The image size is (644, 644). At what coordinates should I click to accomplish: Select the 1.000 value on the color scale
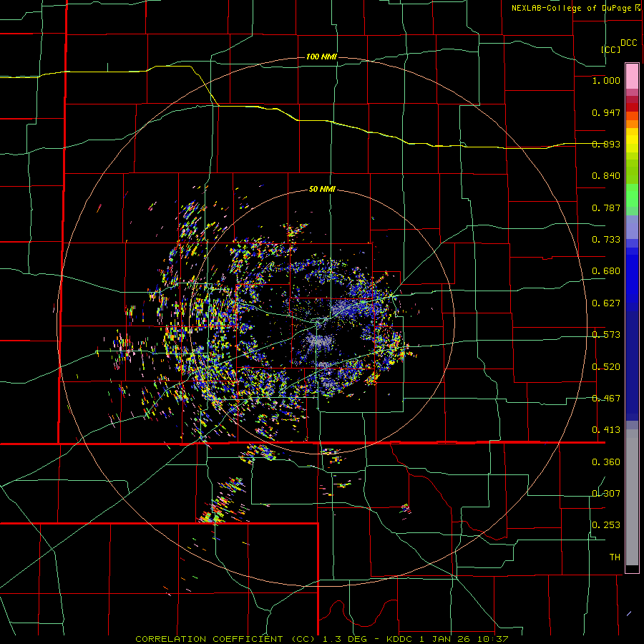[606, 81]
